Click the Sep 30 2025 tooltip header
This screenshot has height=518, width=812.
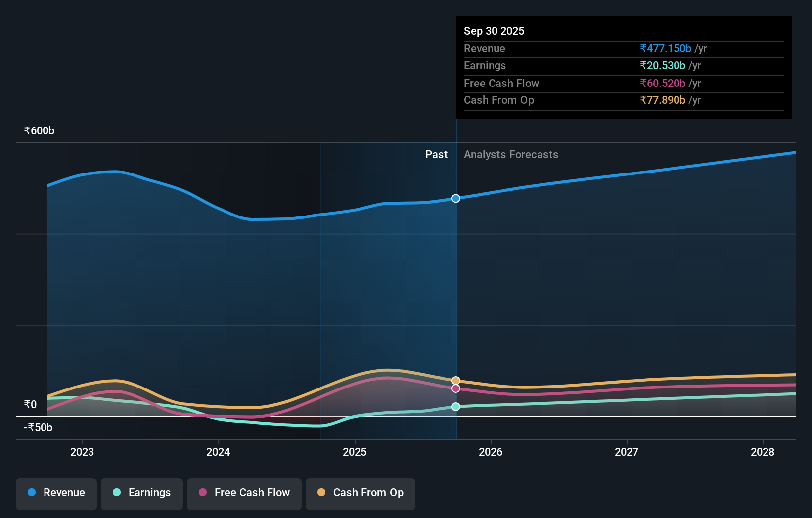coord(494,31)
